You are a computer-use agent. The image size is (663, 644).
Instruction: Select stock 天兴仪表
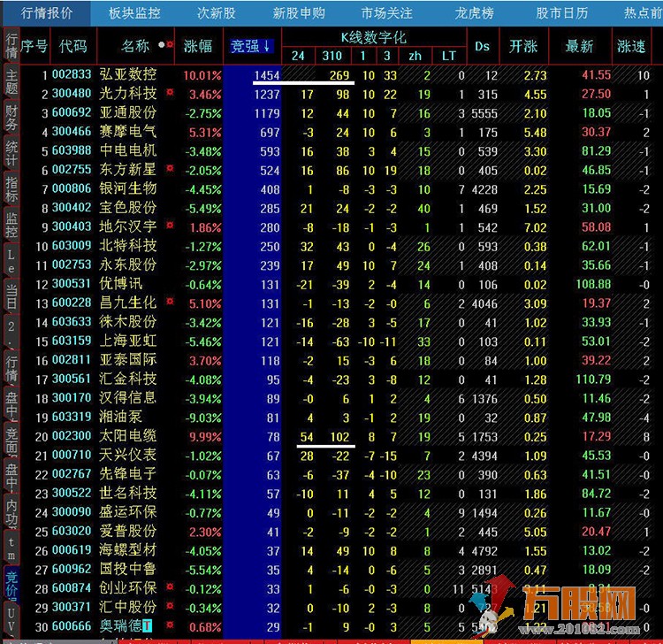coord(128,456)
